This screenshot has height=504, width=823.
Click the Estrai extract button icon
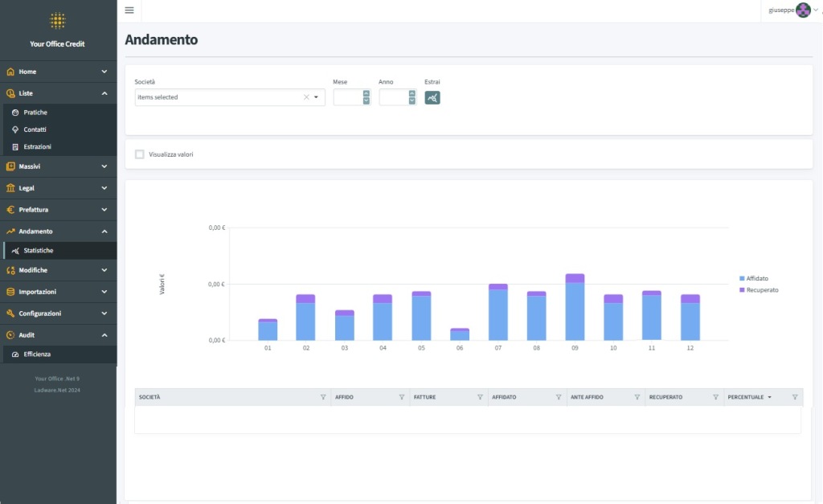click(432, 97)
